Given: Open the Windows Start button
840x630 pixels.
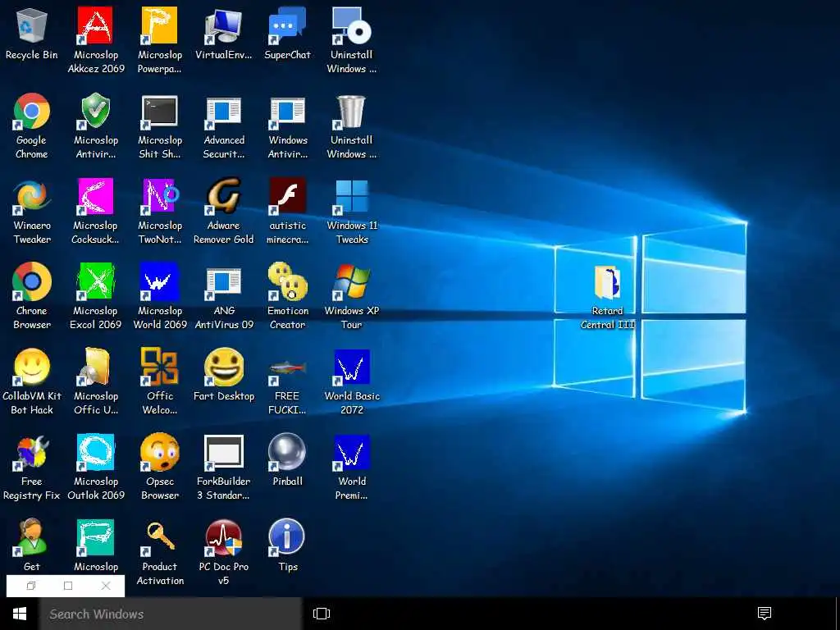Looking at the screenshot, I should [x=20, y=614].
